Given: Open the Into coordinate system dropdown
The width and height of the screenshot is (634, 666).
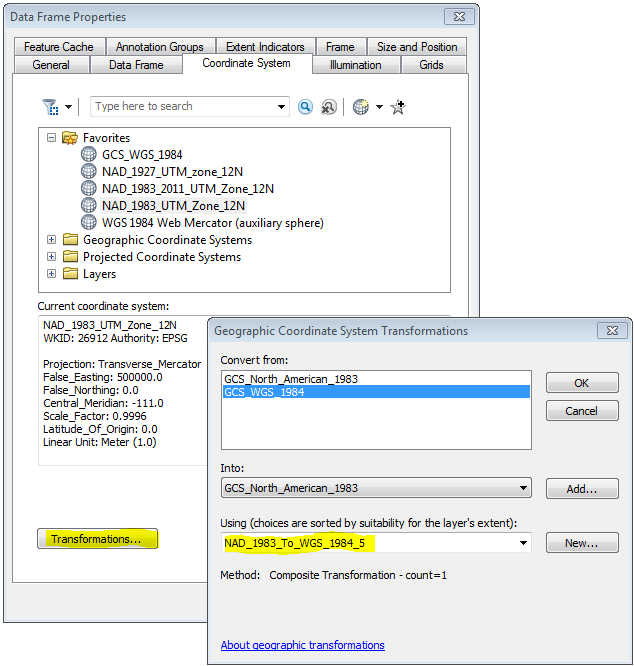Looking at the screenshot, I should click(525, 488).
